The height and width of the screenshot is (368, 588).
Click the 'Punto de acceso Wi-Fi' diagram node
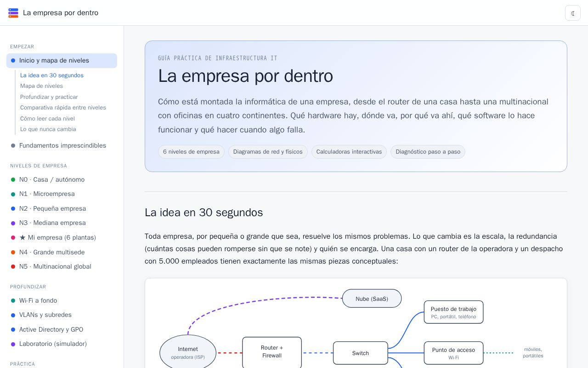(x=453, y=353)
